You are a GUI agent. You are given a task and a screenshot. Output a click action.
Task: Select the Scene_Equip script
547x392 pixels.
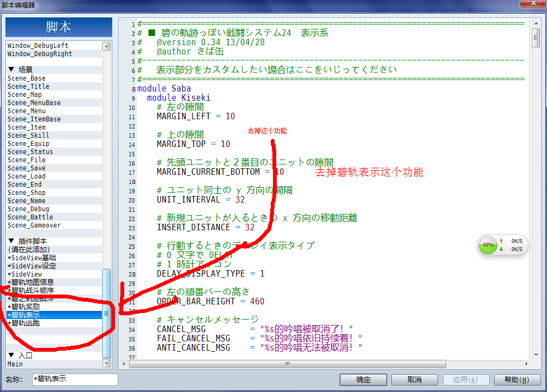point(54,143)
